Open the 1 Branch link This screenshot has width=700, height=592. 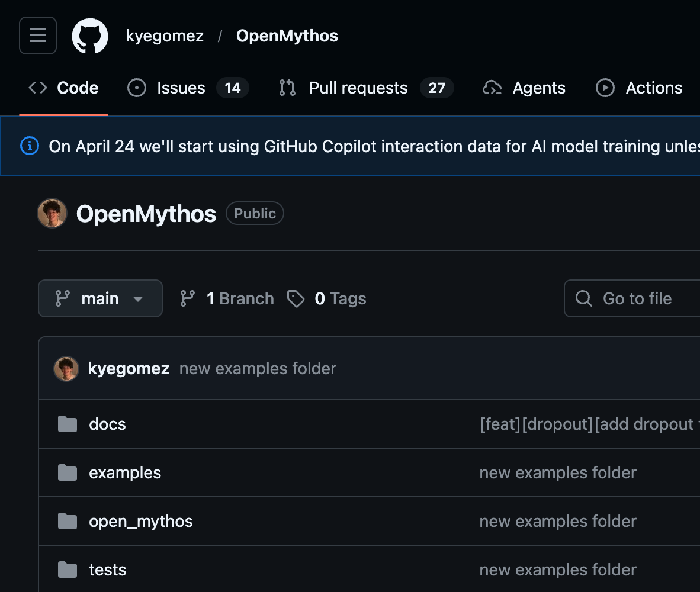(x=227, y=298)
